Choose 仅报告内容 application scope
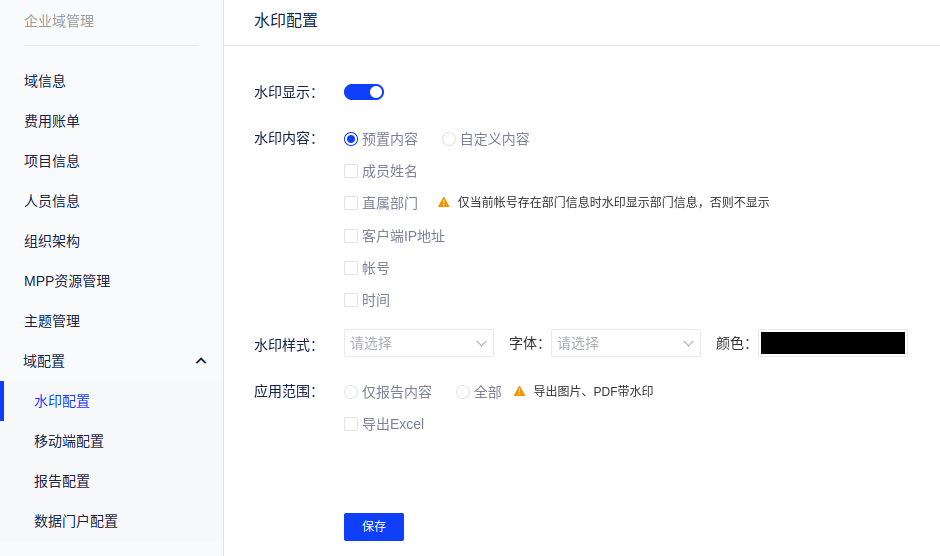This screenshot has width=940, height=556. (351, 392)
